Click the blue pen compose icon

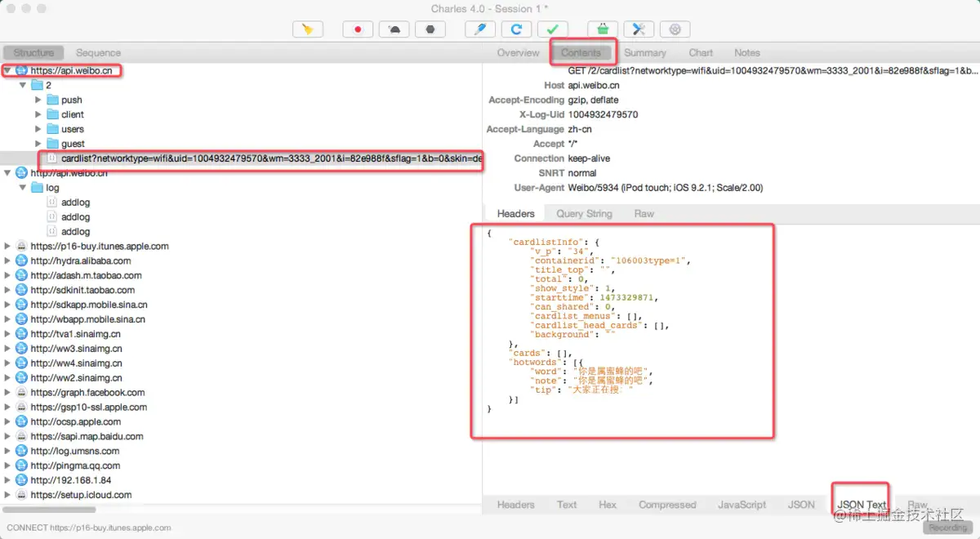tap(480, 29)
